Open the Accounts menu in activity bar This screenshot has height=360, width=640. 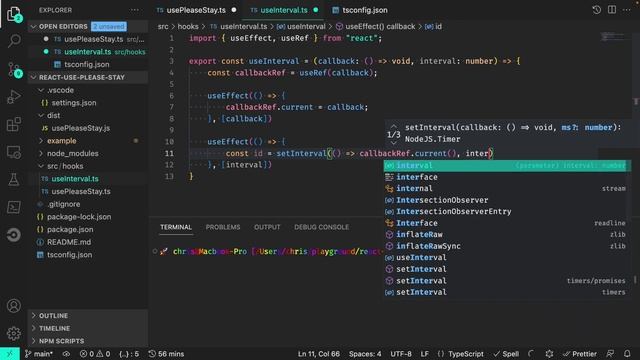click(x=13, y=306)
